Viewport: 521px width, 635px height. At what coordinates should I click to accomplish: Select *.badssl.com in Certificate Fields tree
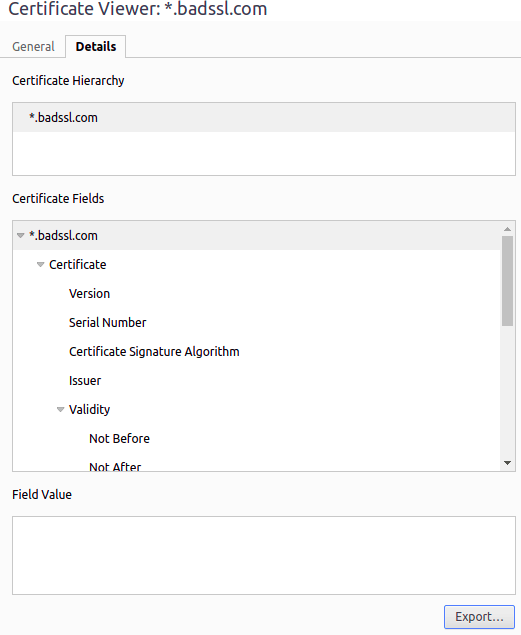257,236
